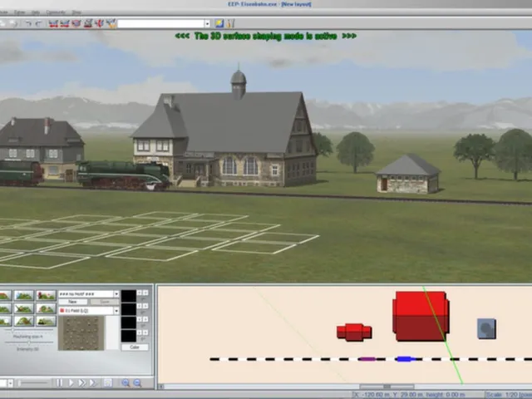Click the undo arrow in the toolbar
Image resolution: width=532 pixels, height=399 pixels.
click(x=28, y=23)
